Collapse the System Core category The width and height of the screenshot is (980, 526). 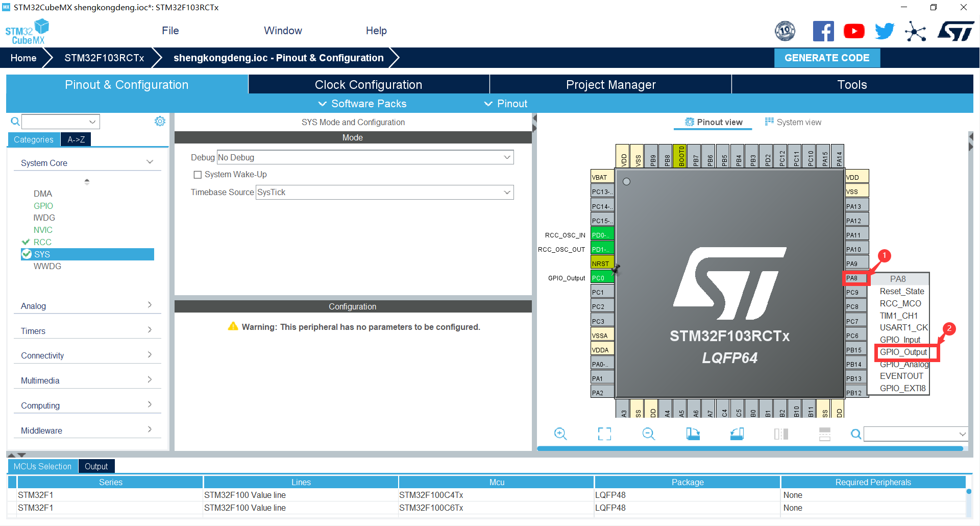[150, 161]
